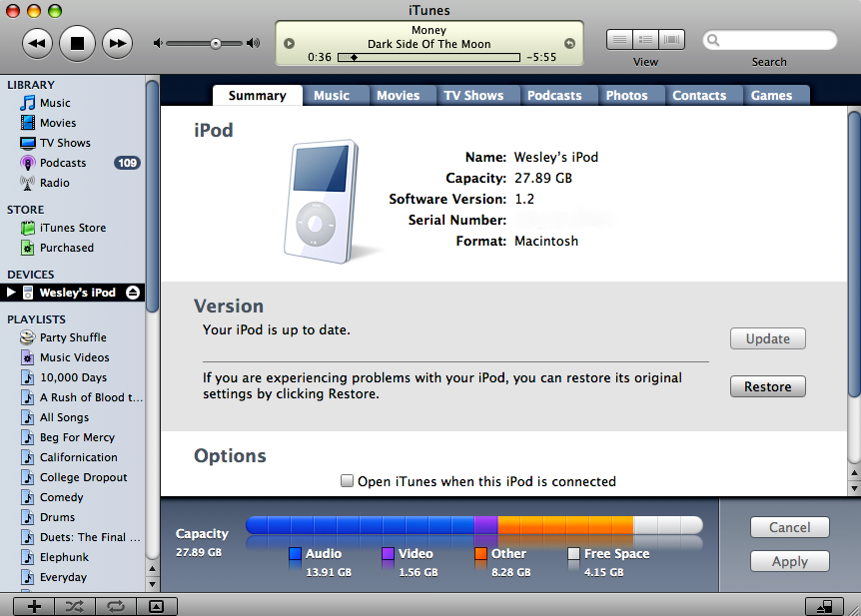Expand Wesley's iPod disclosure triangle
Screen dimensions: 861x616
[11, 293]
